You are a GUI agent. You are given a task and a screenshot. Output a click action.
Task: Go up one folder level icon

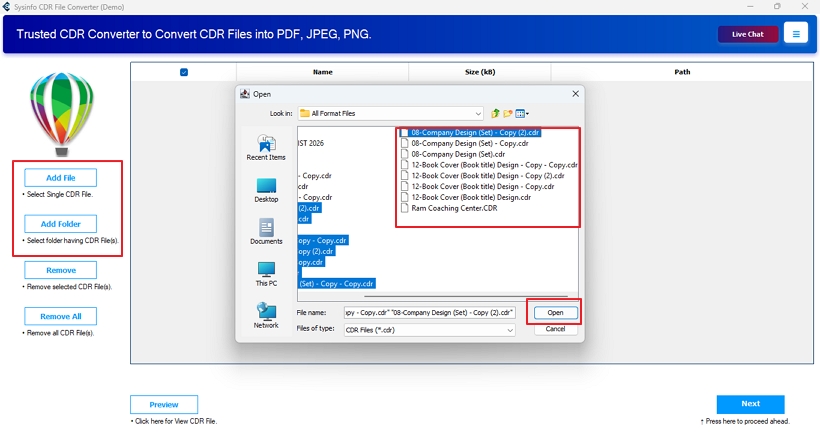click(495, 113)
